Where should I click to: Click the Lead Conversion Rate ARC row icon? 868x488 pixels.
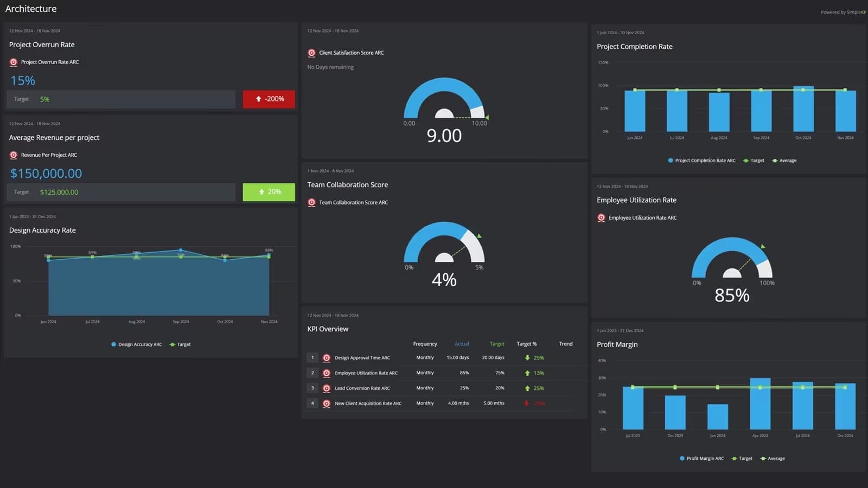327,388
